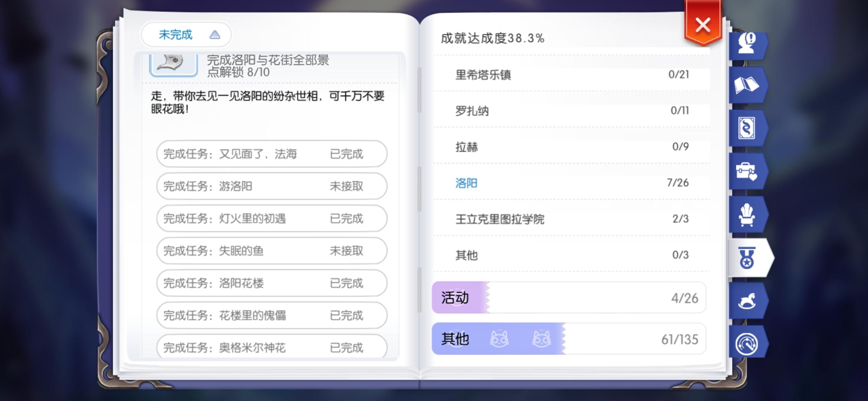Expand the 未完成 filter dropdown
The image size is (868, 401).
(x=186, y=35)
